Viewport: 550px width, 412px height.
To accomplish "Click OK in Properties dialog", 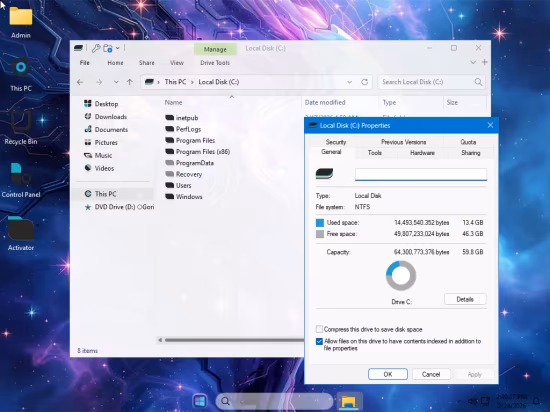I will tap(388, 374).
